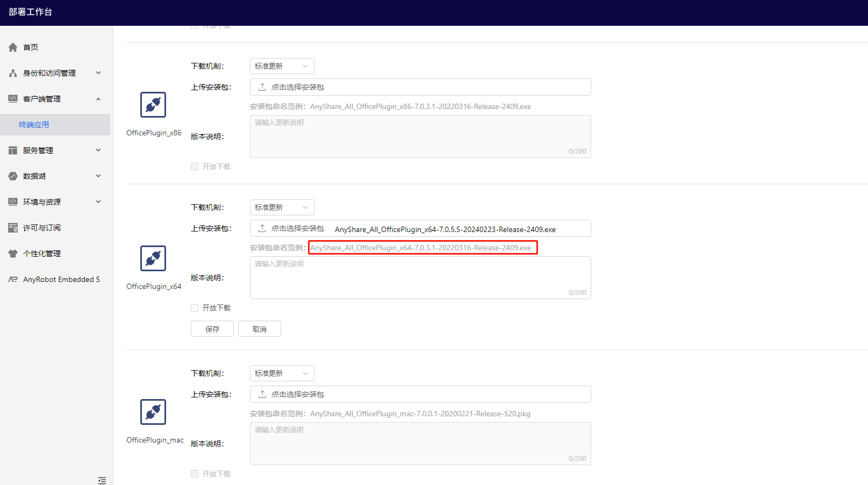
Task: Click 点击选择安装包 for OfficePlugin_x64
Action: [298, 228]
